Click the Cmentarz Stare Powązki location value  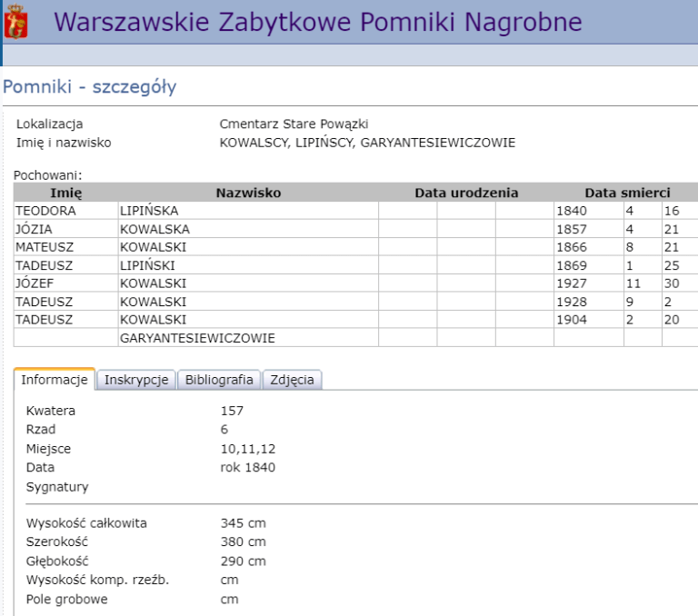(294, 124)
